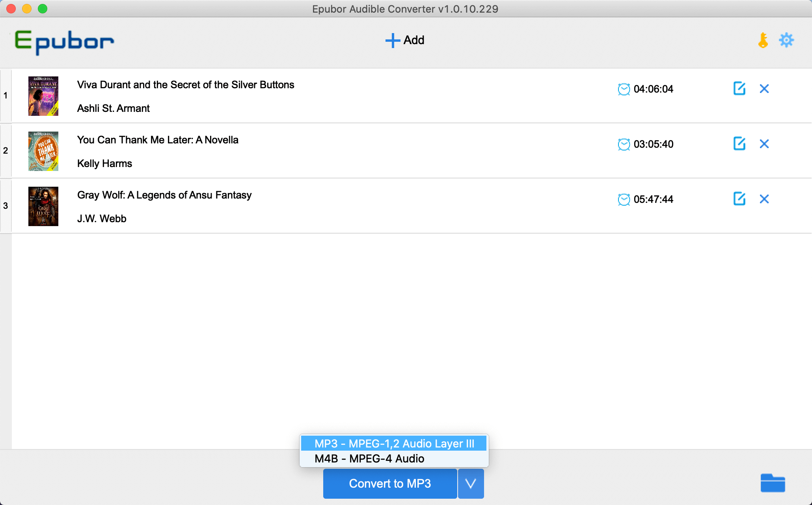This screenshot has height=505, width=812.
Task: Click the clock icon beside 04:06:04
Action: pyautogui.click(x=624, y=89)
